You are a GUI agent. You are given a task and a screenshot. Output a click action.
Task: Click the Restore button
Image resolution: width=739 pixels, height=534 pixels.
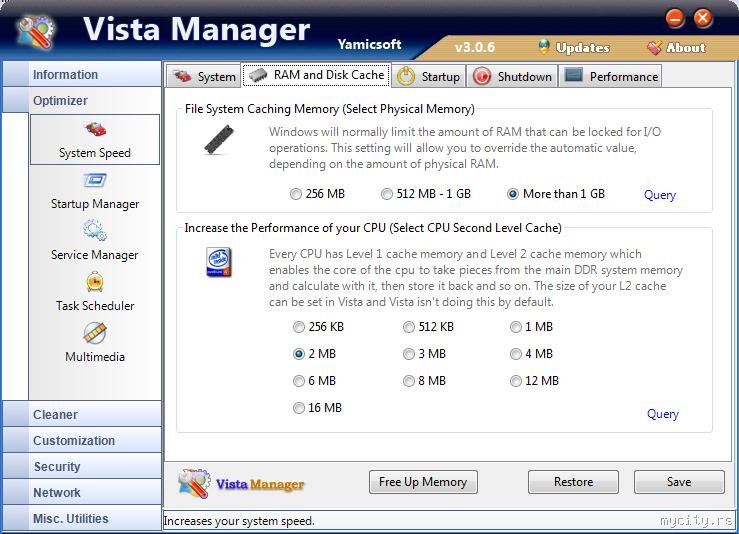coord(573,482)
